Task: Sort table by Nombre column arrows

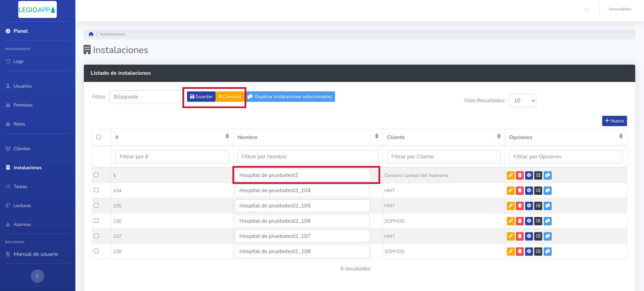Action: tap(377, 136)
